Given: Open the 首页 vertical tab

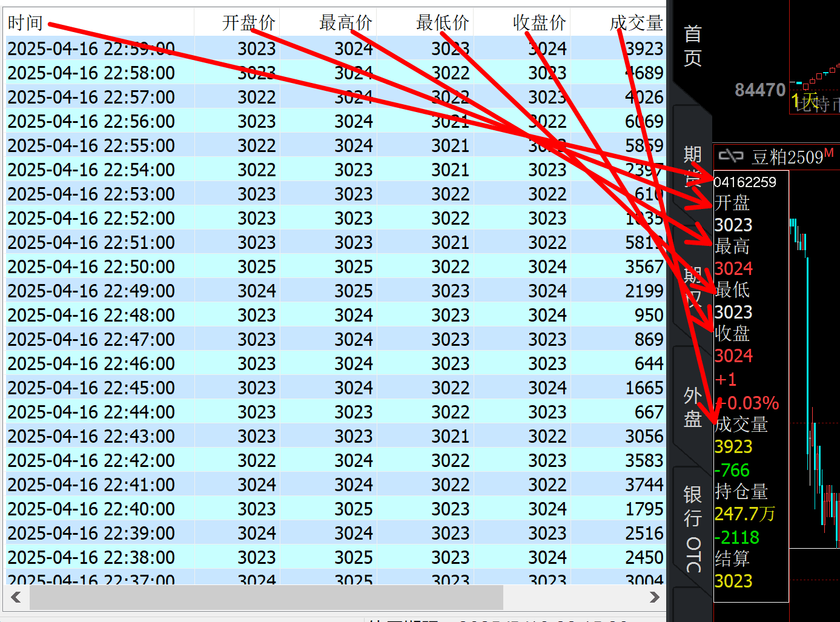Looking at the screenshot, I should [692, 46].
